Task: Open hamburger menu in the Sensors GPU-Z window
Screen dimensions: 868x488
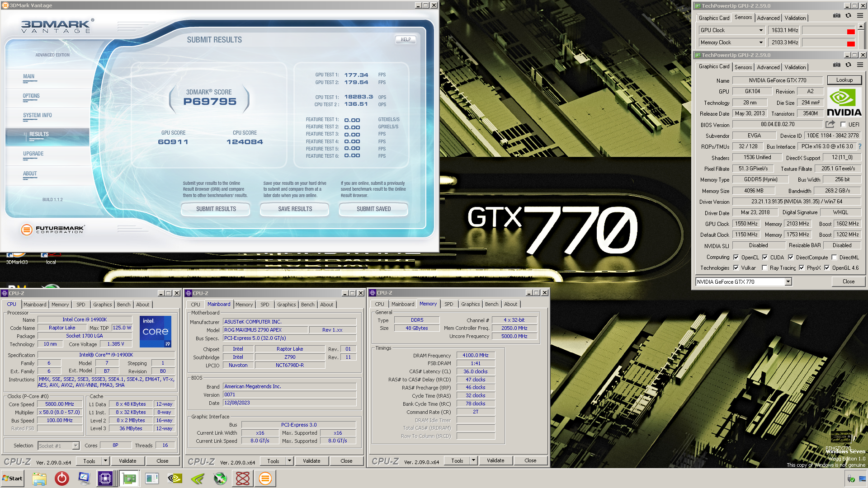Action: [860, 16]
